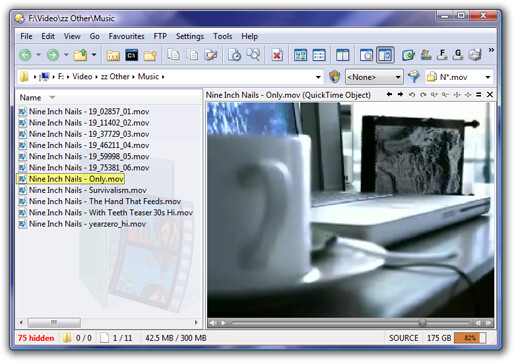Click the G drive button in toolbar
Screen dimensions: 514x362
pos(458,55)
